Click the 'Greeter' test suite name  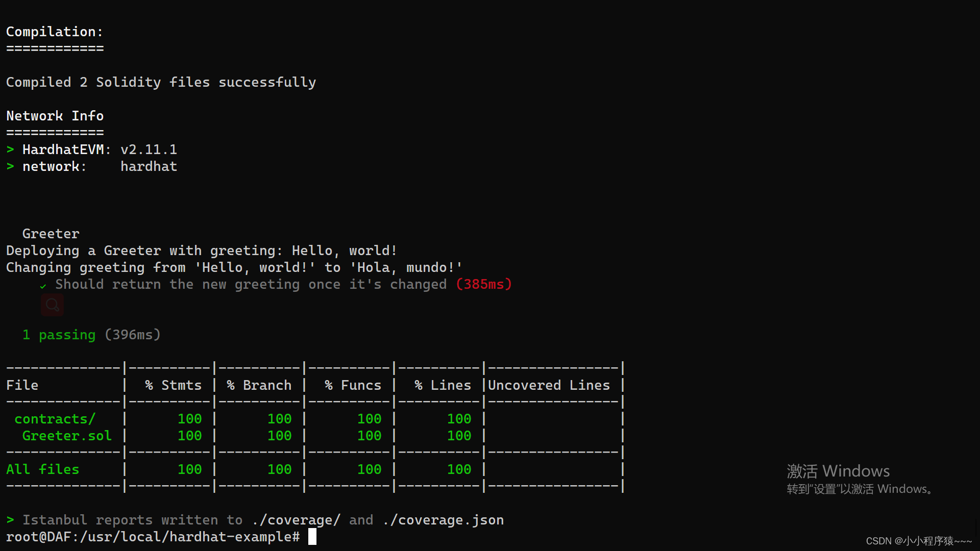[x=51, y=234]
